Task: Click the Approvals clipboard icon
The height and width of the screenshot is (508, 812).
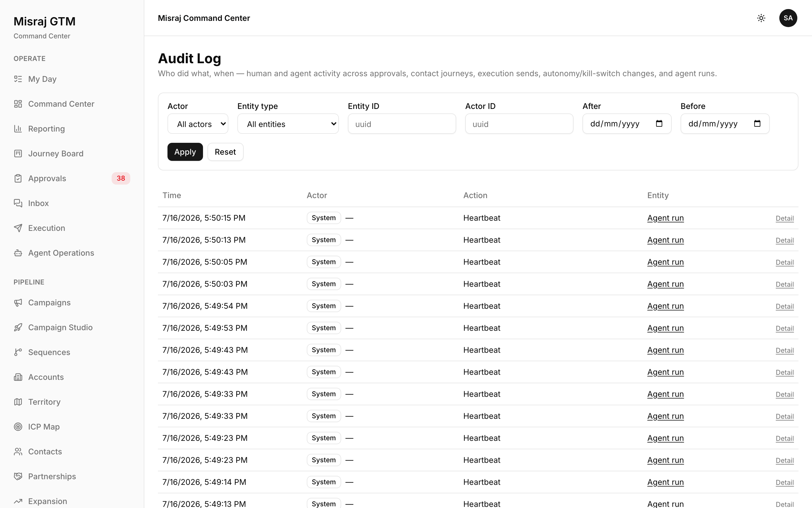Action: click(x=18, y=178)
